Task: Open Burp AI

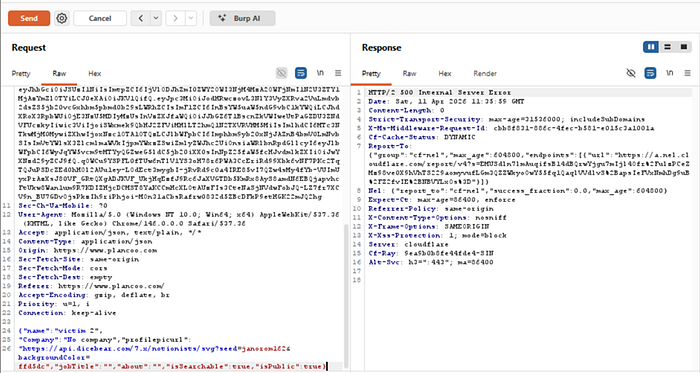Action: click(x=242, y=18)
